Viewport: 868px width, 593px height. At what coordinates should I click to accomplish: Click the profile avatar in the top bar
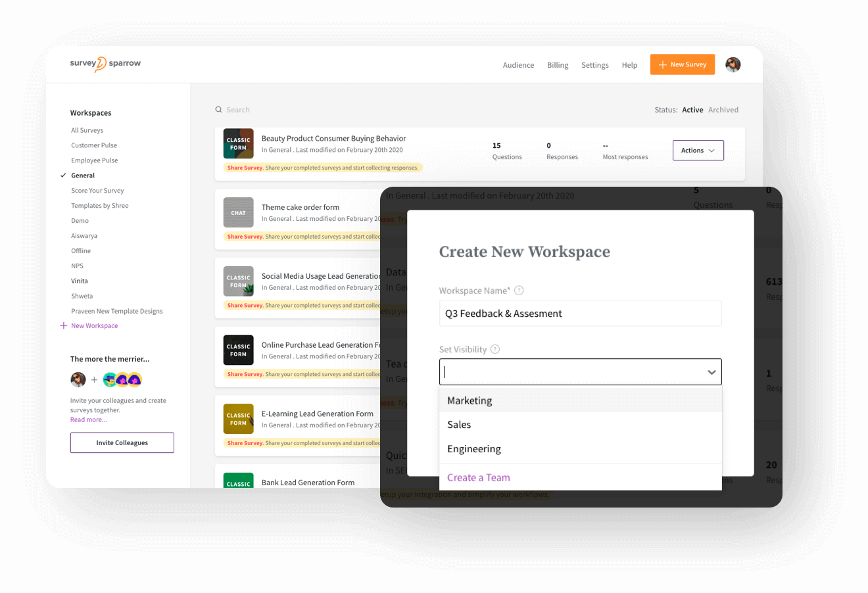tap(733, 64)
